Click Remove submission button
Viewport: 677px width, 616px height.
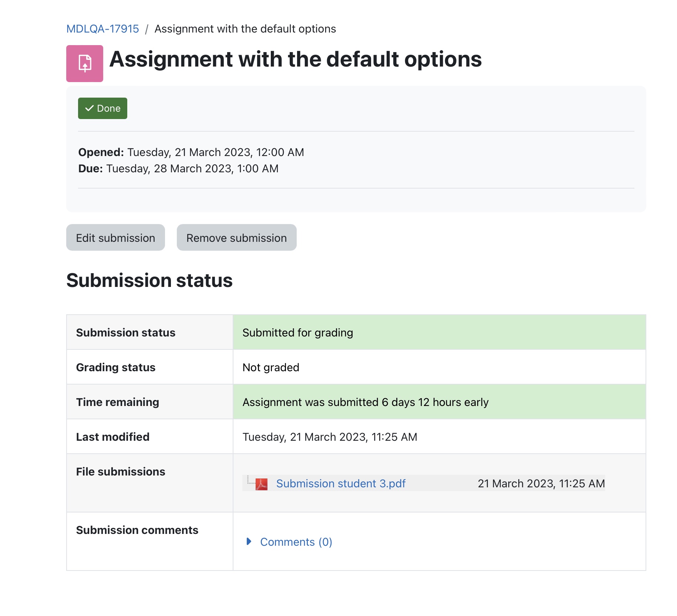point(237,237)
